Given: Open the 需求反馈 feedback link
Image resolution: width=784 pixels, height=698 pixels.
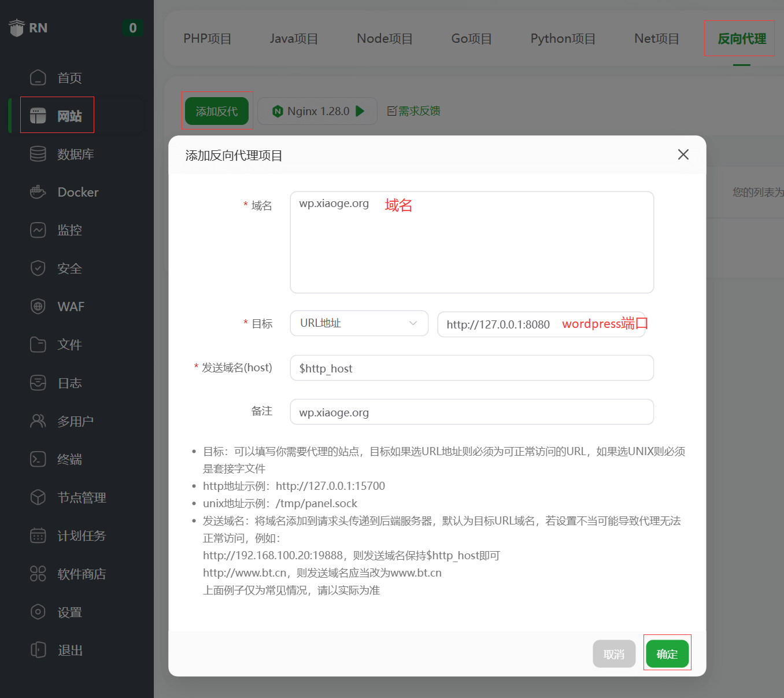Looking at the screenshot, I should [x=414, y=111].
